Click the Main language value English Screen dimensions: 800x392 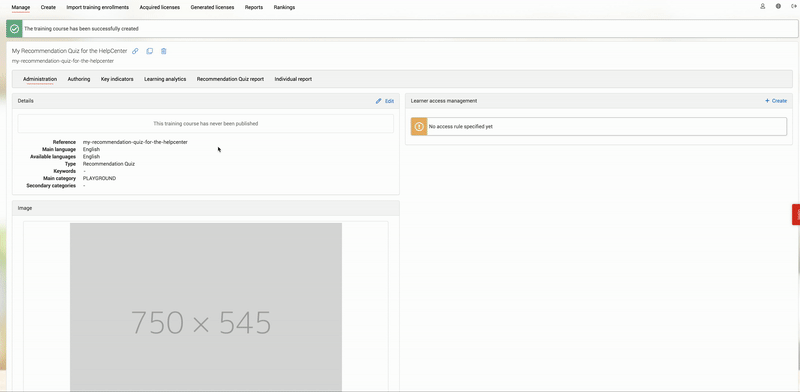coord(91,150)
